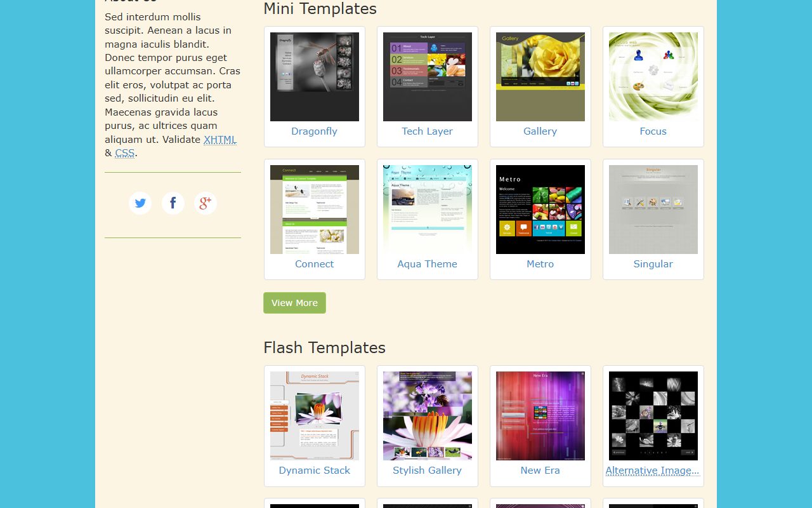This screenshot has width=812, height=508.
Task: Click the Aqua Theme text link
Action: point(428,264)
